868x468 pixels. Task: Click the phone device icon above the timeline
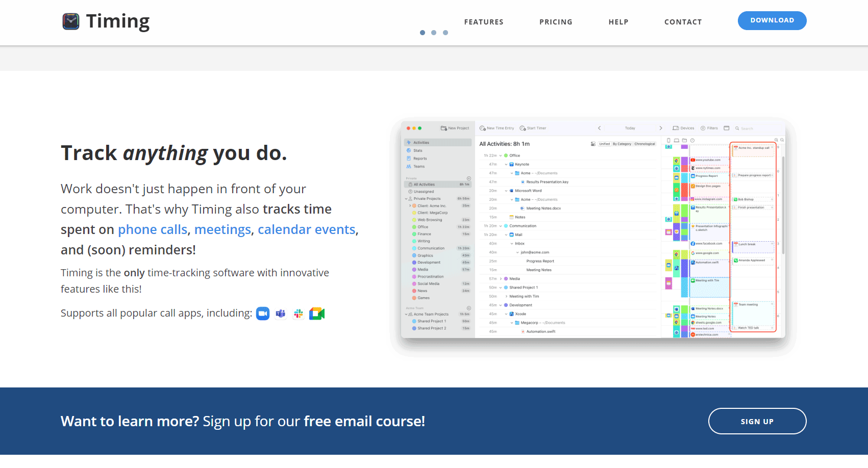[x=668, y=140]
